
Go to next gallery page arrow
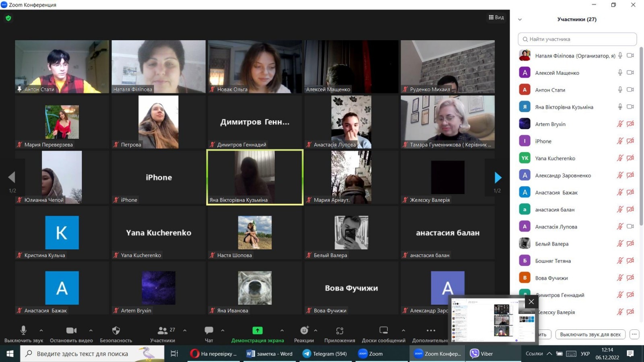(497, 177)
